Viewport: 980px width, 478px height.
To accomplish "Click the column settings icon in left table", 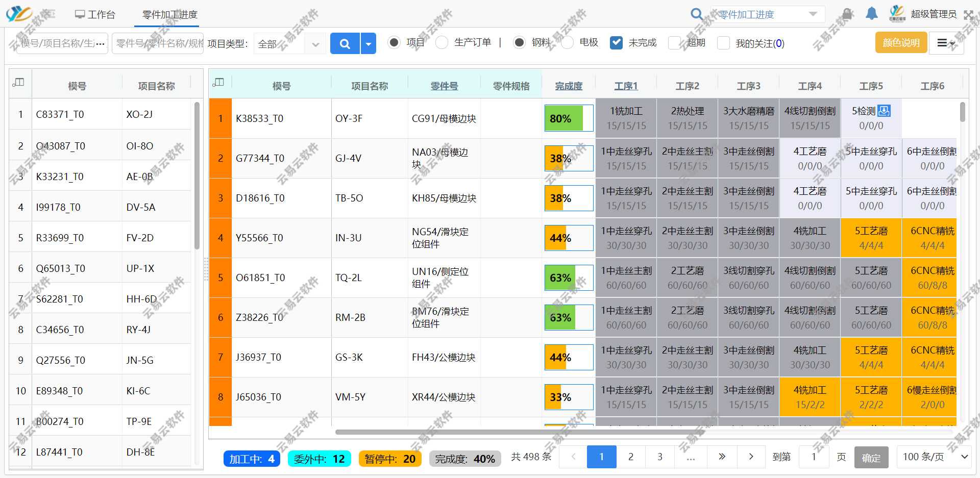I will [x=19, y=82].
